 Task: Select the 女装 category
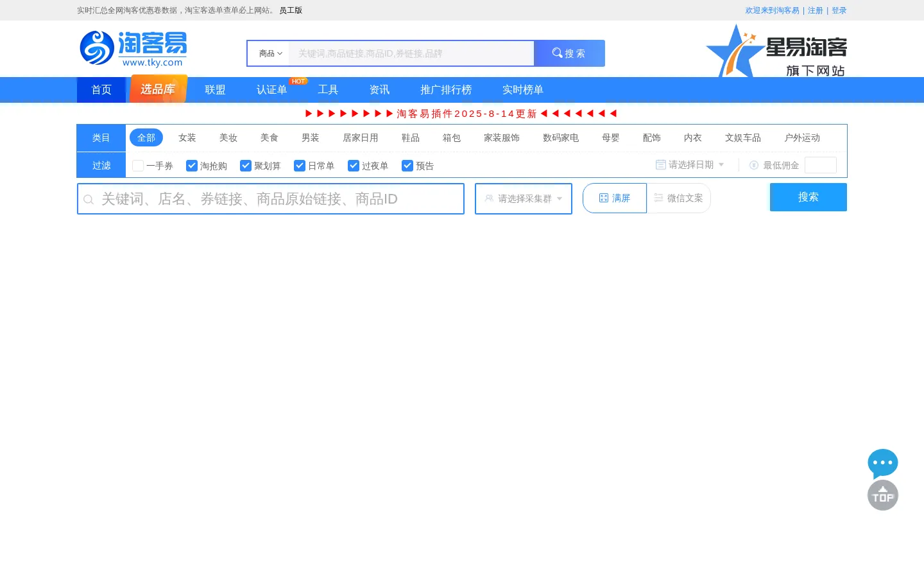click(x=187, y=137)
